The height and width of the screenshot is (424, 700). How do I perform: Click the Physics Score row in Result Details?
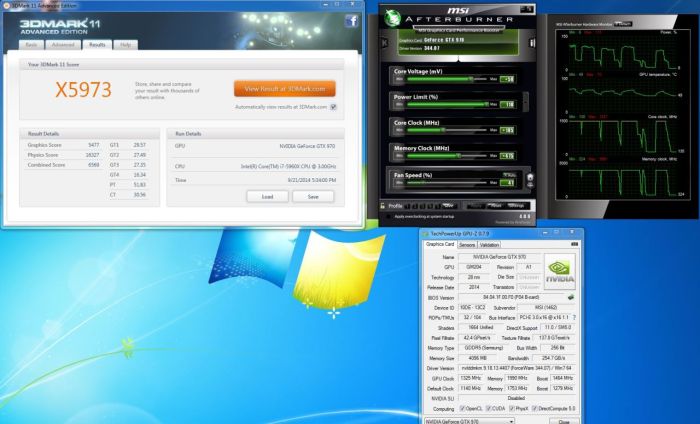(x=63, y=155)
